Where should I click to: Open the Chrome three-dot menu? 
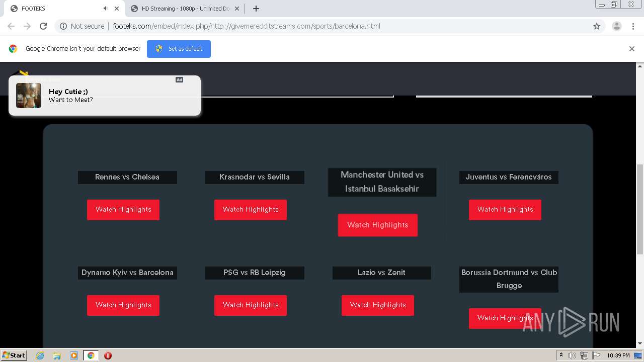click(633, 26)
